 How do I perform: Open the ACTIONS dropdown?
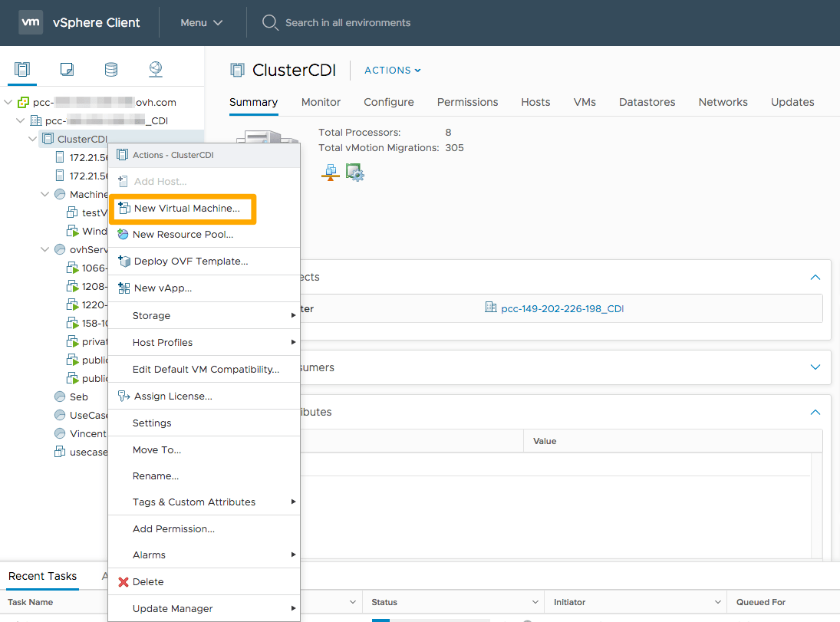pyautogui.click(x=393, y=71)
